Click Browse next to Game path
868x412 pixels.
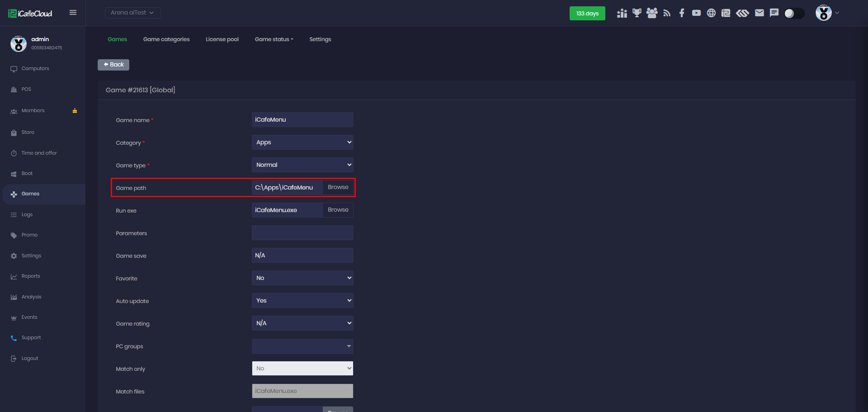click(338, 187)
